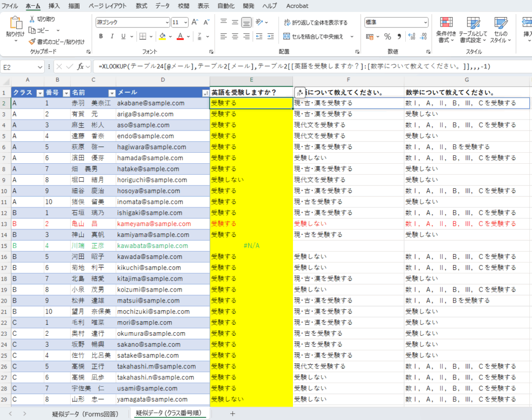
Task: Apply percent style to the cell
Action: click(388, 37)
